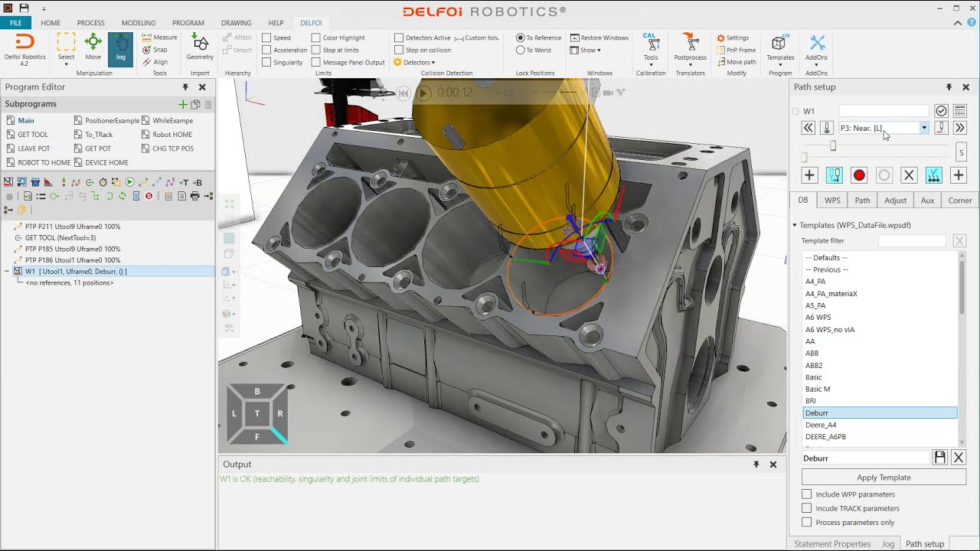The image size is (980, 551).
Task: Click the checkmark verify icon beside W1 field
Action: coord(942,111)
